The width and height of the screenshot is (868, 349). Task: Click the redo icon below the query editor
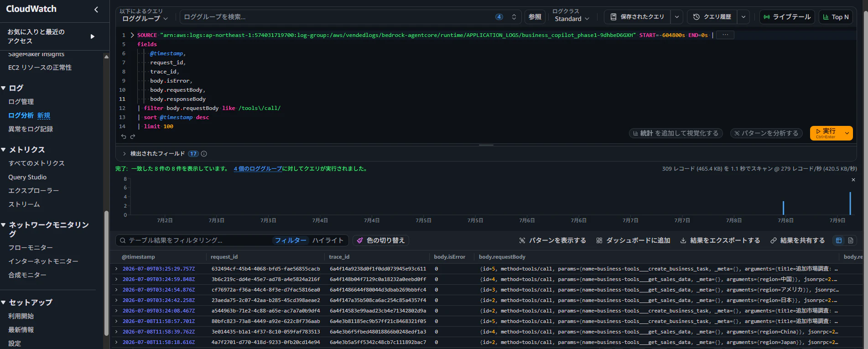[133, 136]
